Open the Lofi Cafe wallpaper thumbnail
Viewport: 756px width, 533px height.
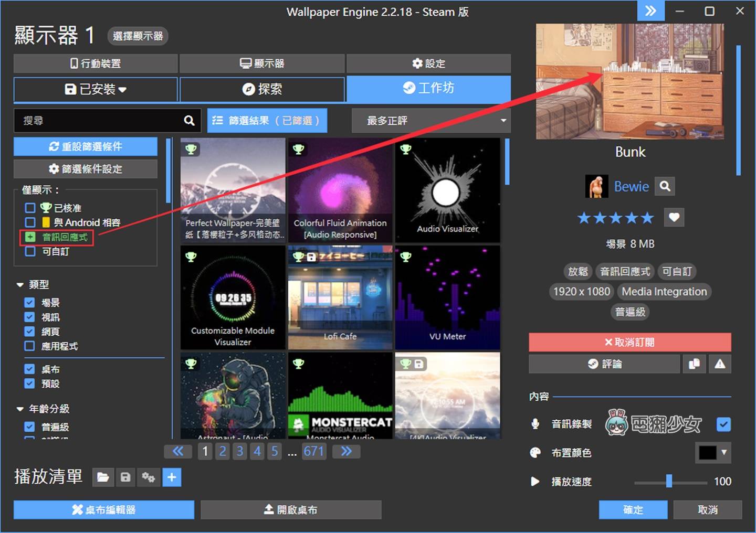pos(340,296)
